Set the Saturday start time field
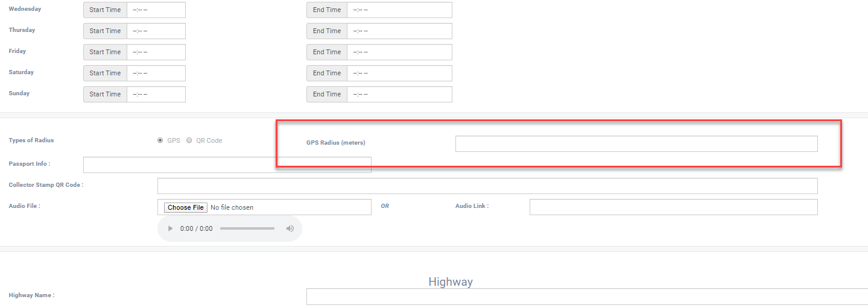868x308 pixels. (x=156, y=74)
